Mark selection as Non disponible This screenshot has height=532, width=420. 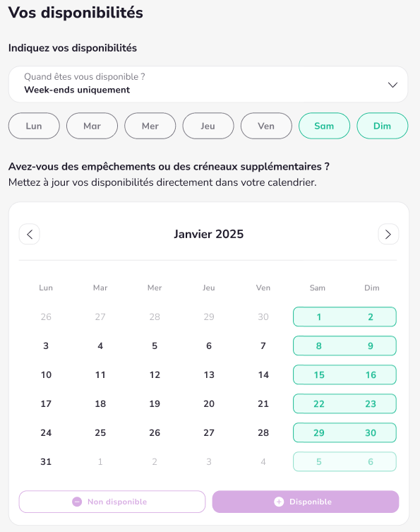(x=112, y=502)
